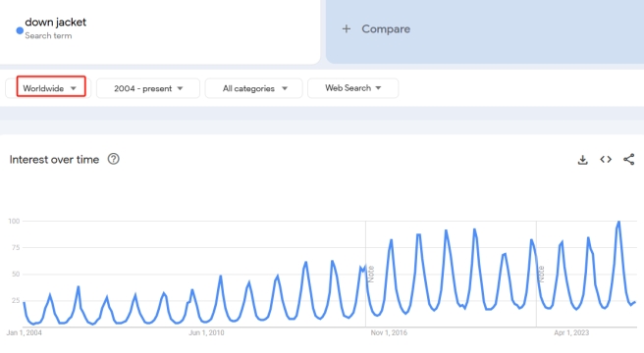Viewport: 644px width, 353px height.
Task: Open the Web Search type dropdown
Action: (x=352, y=88)
